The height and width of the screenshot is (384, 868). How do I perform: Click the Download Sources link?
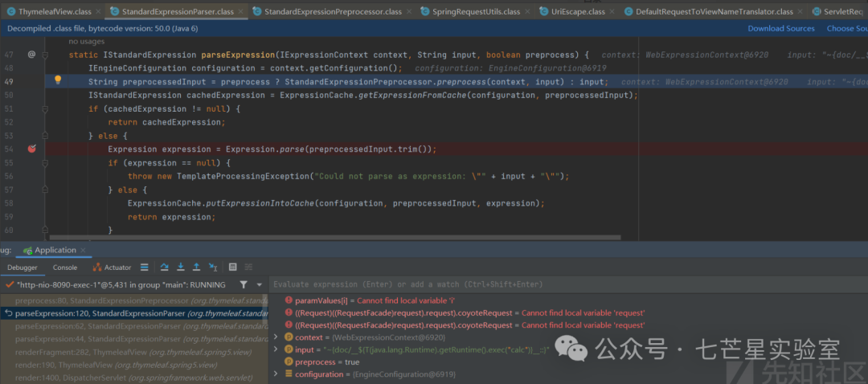click(x=781, y=28)
